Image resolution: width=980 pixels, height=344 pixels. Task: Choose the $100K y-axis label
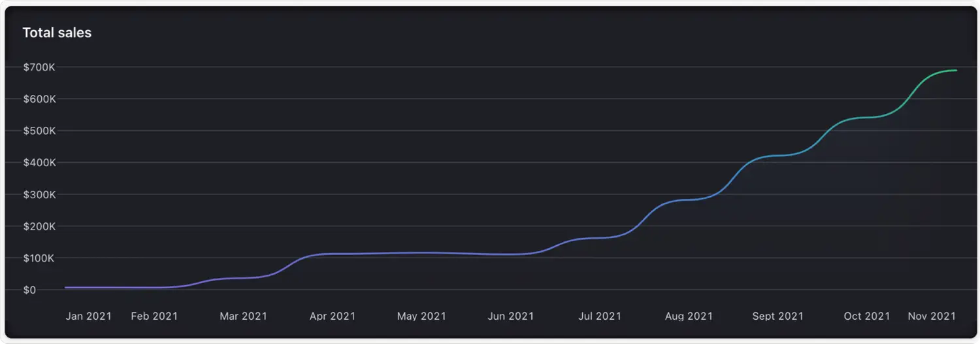(39, 258)
